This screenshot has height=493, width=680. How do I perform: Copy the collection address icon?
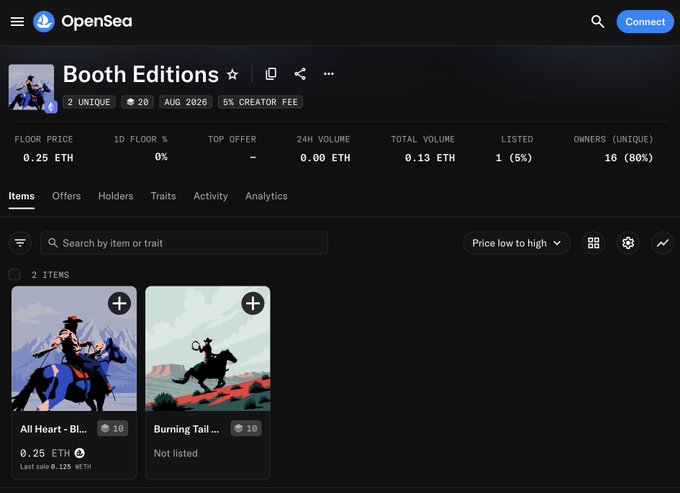[271, 74]
